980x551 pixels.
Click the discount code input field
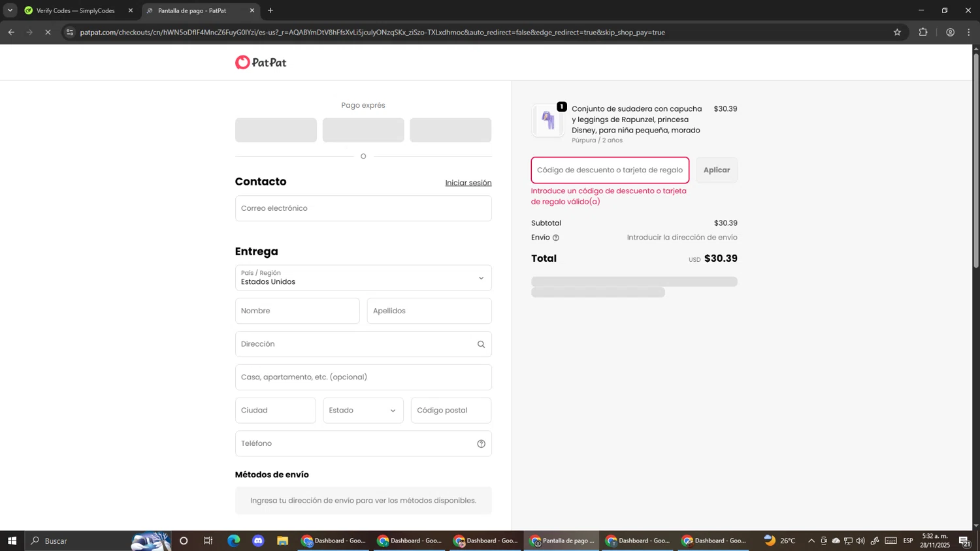click(610, 170)
